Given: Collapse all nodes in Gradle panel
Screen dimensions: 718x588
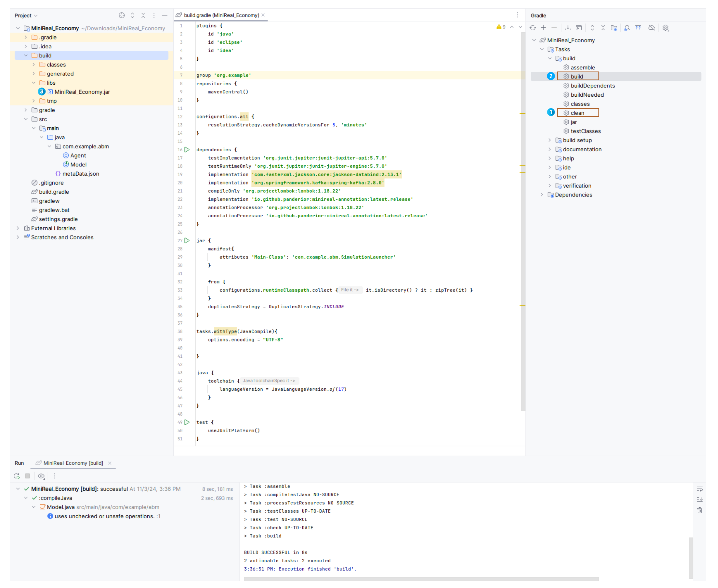Looking at the screenshot, I should pyautogui.click(x=603, y=28).
